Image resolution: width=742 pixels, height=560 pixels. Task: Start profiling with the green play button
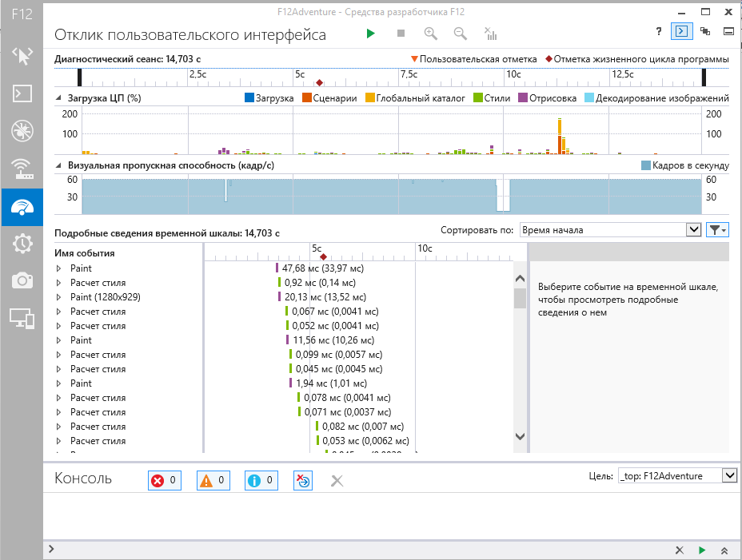click(x=370, y=34)
